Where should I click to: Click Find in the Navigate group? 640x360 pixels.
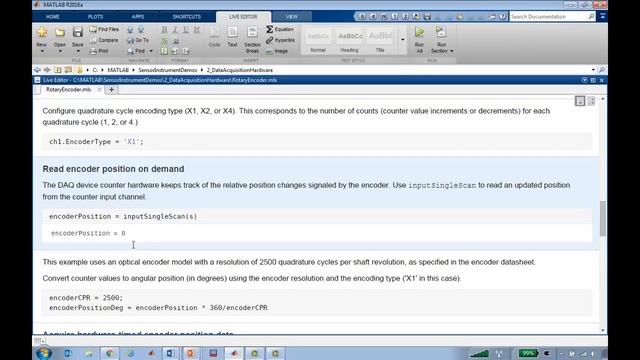pyautogui.click(x=136, y=51)
